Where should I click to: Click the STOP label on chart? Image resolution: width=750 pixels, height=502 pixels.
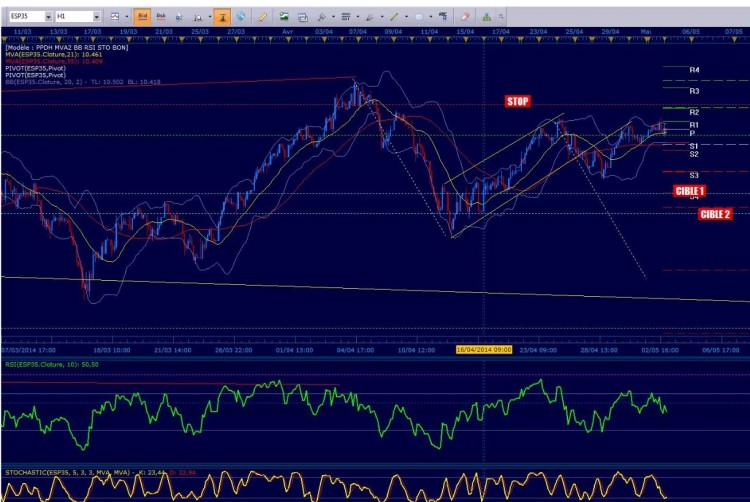pos(518,101)
